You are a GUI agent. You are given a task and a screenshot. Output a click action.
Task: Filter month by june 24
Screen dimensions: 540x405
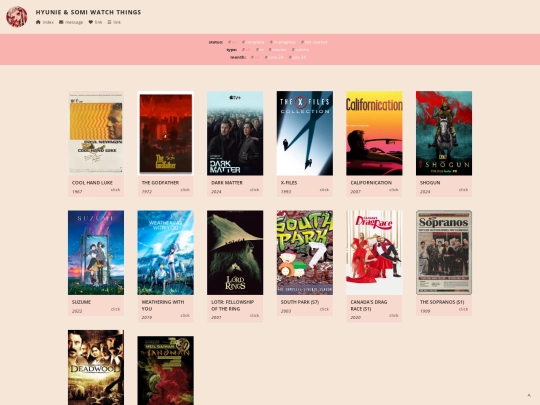coord(274,57)
